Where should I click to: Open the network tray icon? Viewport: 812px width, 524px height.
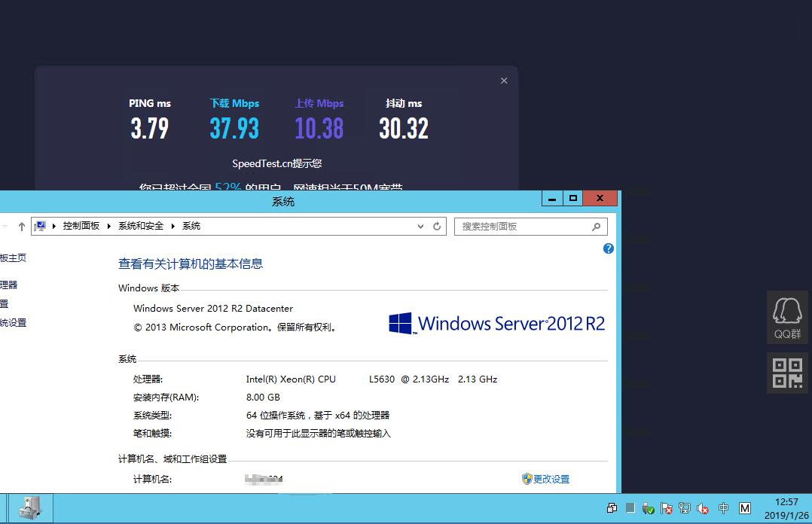click(x=685, y=508)
